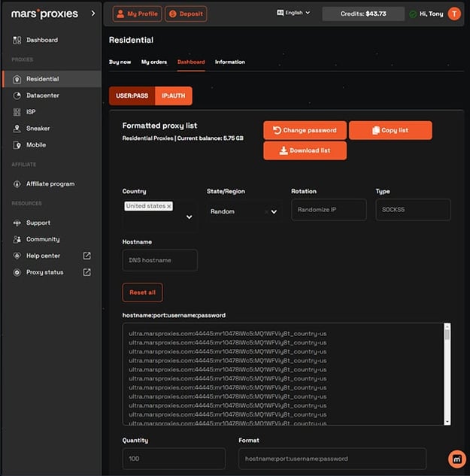The width and height of the screenshot is (470, 476).
Task: Switch to the Buy now tab
Action: pos(120,62)
